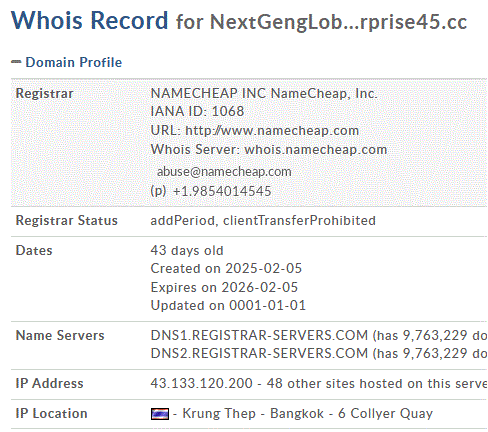Click the Krung Thep Bangkok location text
488x432 pixels.
coord(253,414)
